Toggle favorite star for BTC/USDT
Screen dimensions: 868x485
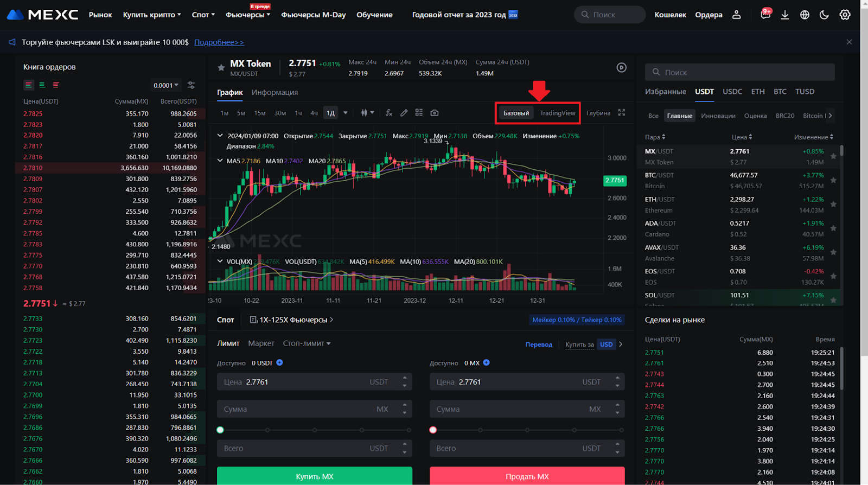(x=833, y=180)
